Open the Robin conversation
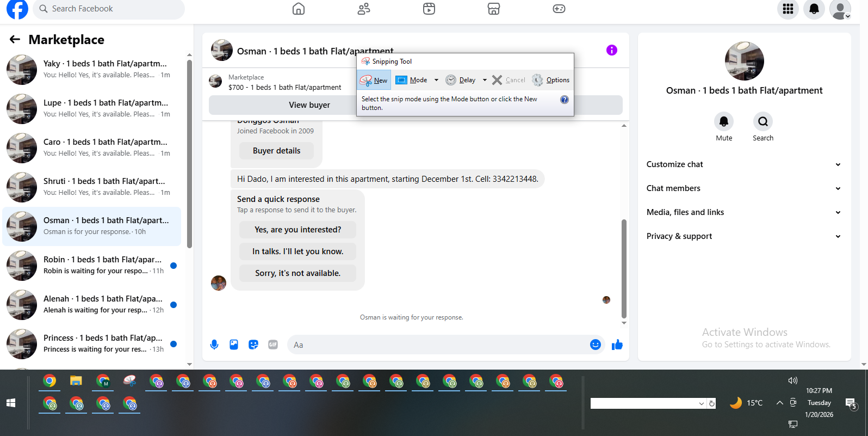 pyautogui.click(x=91, y=265)
